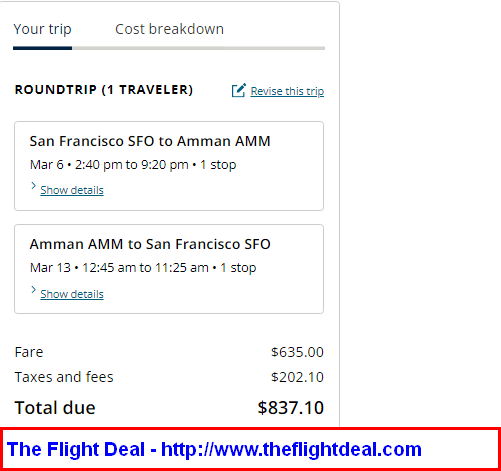Select the Your trip tab
501x471 pixels.
coord(42,29)
